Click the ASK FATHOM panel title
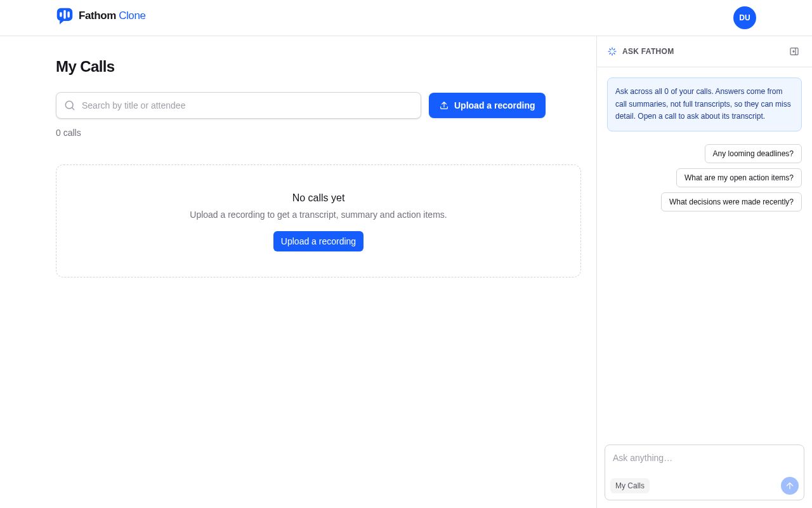This screenshot has width=812, height=508. (648, 51)
